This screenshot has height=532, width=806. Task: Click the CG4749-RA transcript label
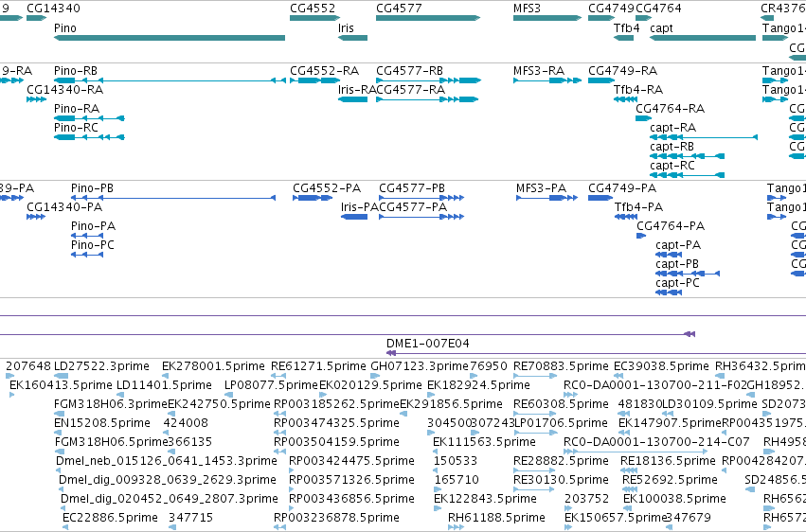tap(623, 70)
